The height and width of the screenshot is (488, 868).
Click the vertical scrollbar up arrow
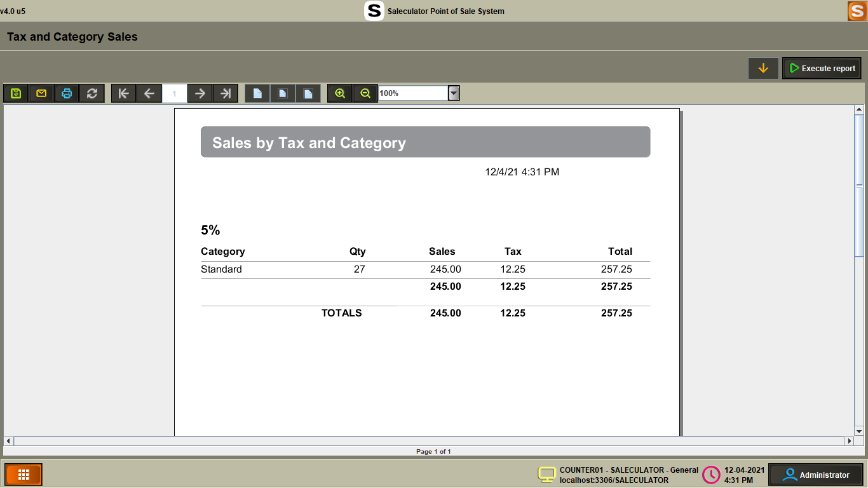859,110
